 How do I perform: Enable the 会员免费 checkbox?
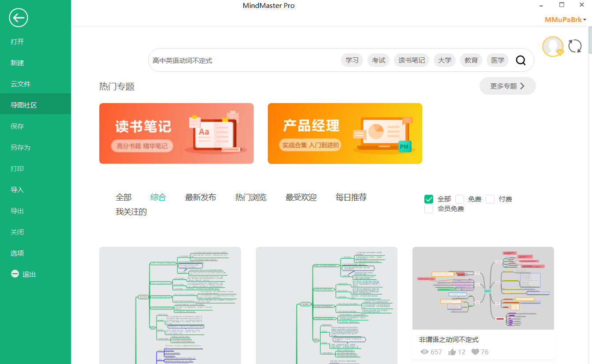[x=429, y=209]
